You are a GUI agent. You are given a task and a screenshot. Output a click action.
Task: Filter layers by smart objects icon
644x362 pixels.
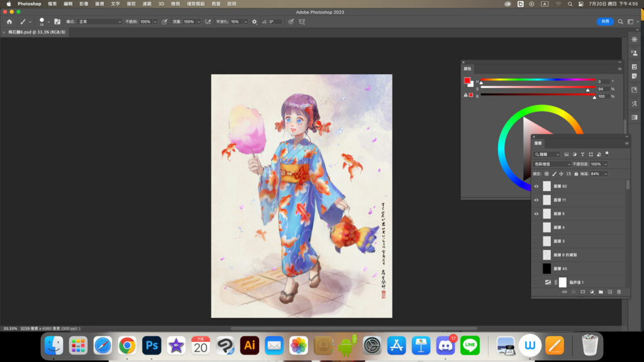pyautogui.click(x=599, y=155)
